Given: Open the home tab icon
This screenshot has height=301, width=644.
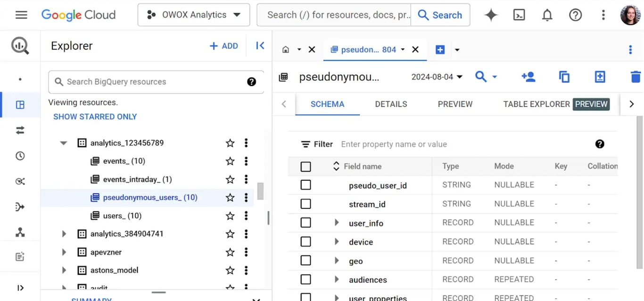Looking at the screenshot, I should pos(286,50).
